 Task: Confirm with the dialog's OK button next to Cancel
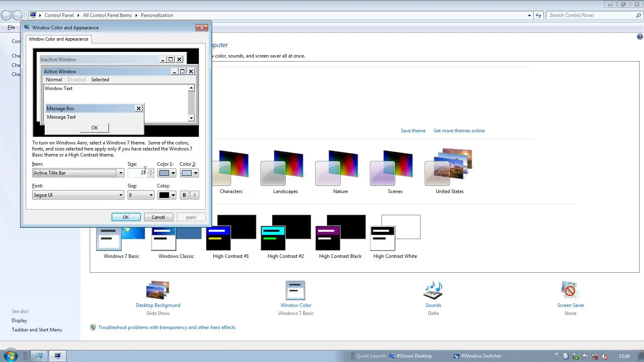point(126,217)
